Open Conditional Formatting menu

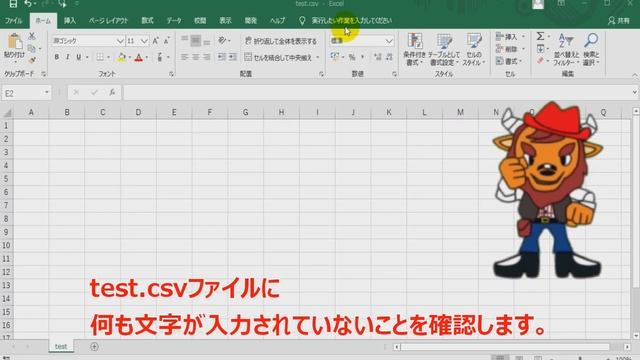pyautogui.click(x=414, y=49)
